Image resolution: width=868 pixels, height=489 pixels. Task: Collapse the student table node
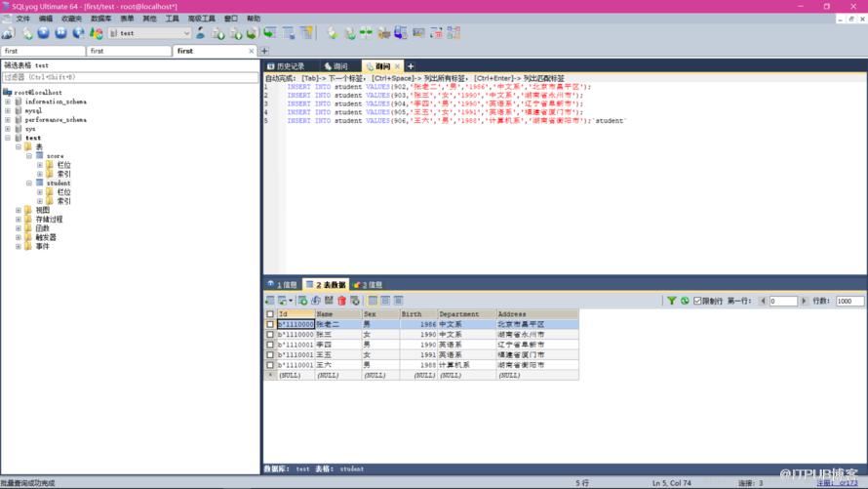(x=29, y=183)
